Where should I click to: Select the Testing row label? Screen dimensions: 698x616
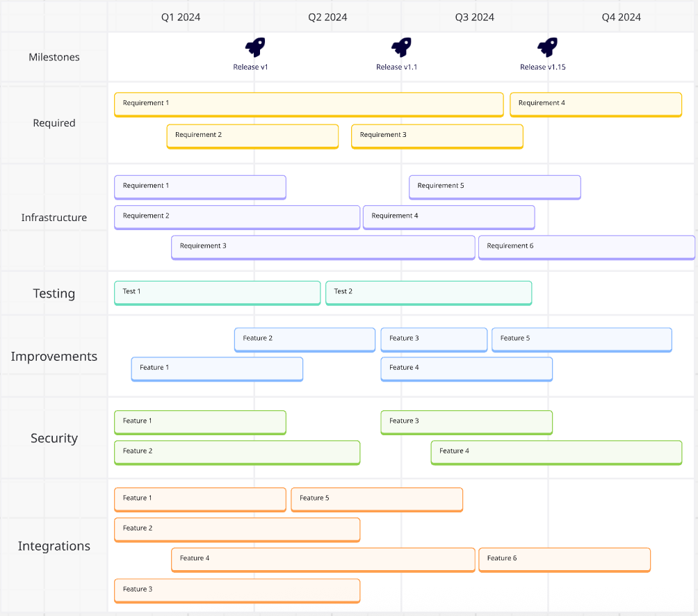(x=54, y=293)
